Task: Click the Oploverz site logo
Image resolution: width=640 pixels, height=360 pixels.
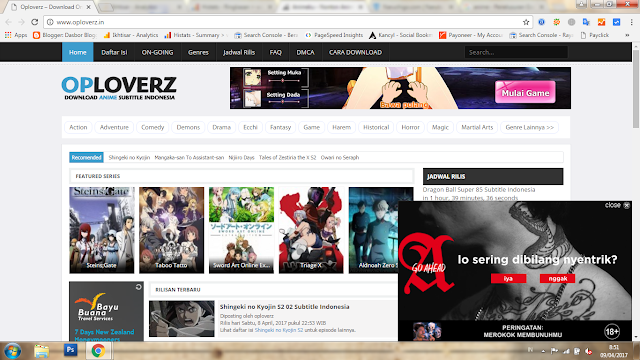Action: (119, 88)
